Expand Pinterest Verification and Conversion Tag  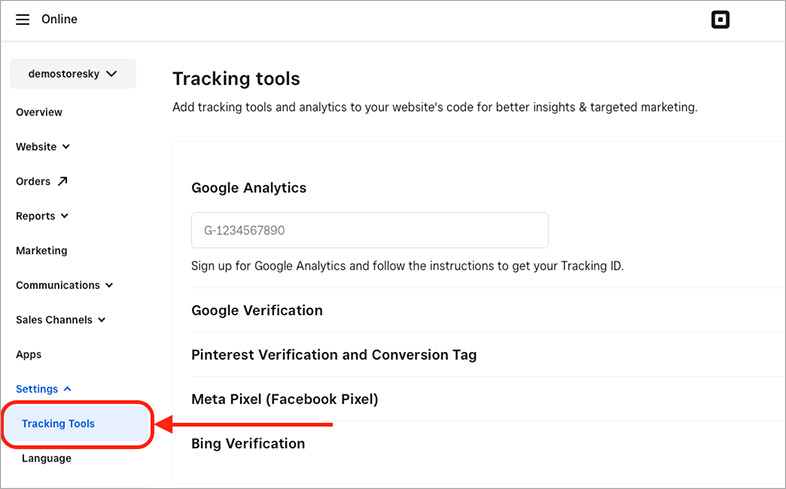[334, 355]
